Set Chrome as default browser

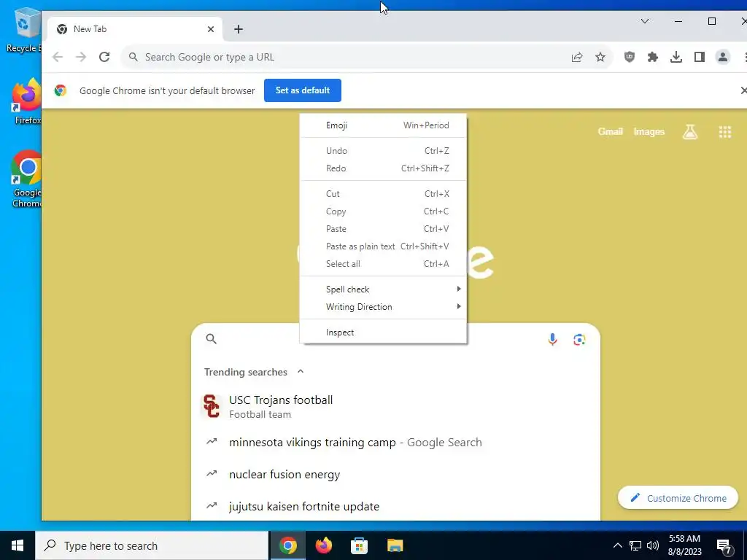303,90
